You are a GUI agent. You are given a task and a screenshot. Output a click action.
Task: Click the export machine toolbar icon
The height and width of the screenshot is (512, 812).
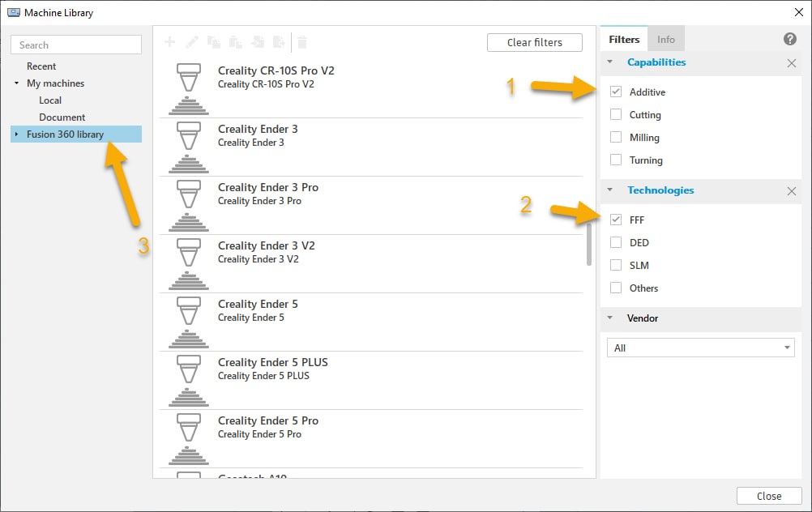(279, 42)
